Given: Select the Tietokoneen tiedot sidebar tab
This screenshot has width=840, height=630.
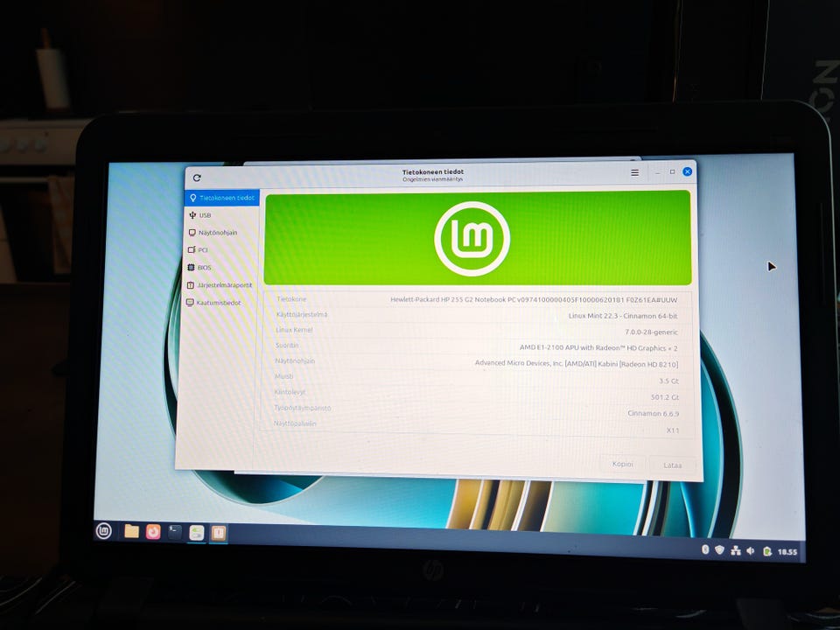Looking at the screenshot, I should tap(221, 198).
